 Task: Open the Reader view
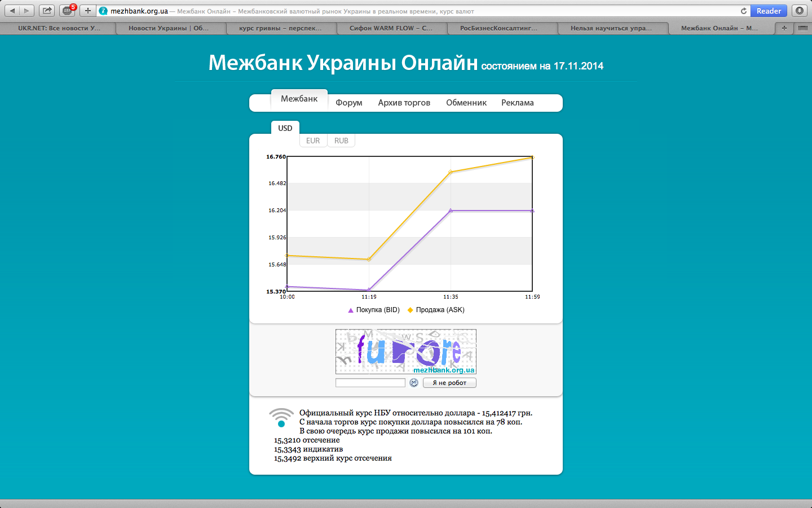pos(769,11)
